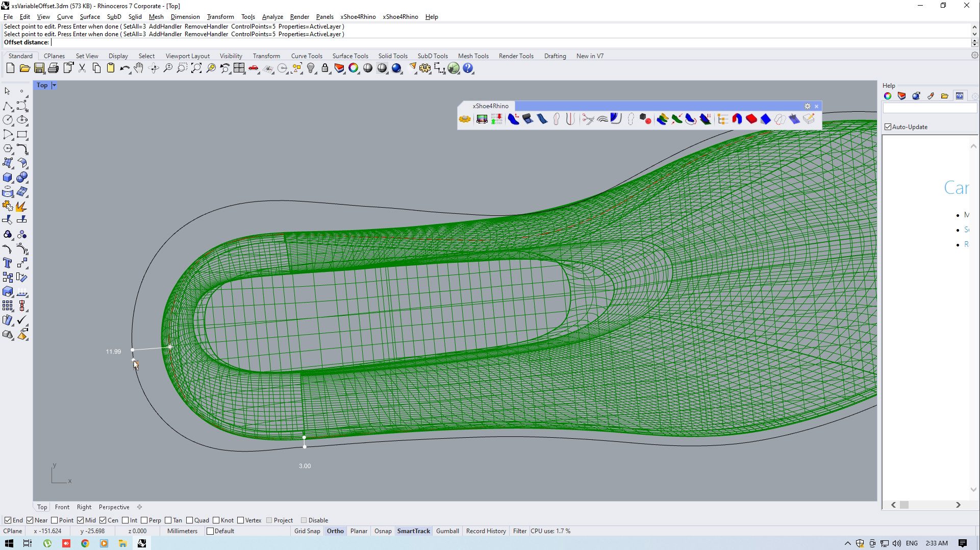The image size is (980, 550).
Task: Select the Pan hand tool
Action: 139,68
